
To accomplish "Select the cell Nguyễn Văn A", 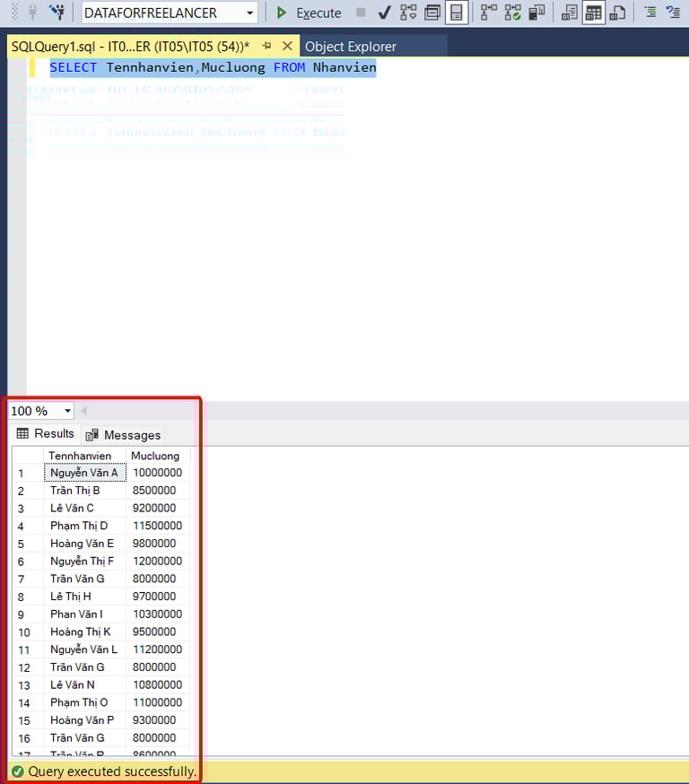I will coord(84,473).
